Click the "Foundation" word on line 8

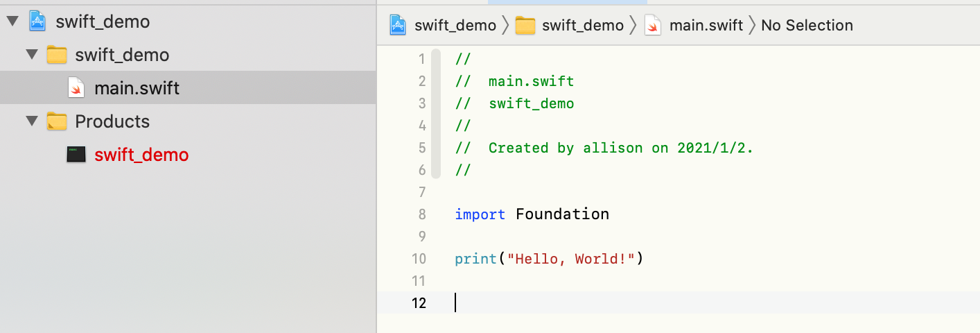(562, 214)
